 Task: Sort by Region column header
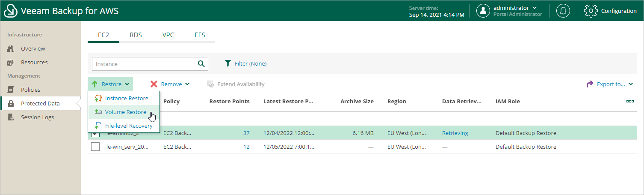pos(397,101)
